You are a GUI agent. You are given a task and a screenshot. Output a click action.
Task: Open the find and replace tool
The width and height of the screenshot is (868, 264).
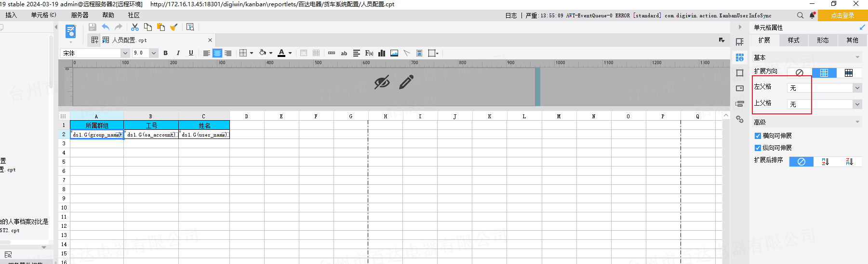pyautogui.click(x=190, y=27)
